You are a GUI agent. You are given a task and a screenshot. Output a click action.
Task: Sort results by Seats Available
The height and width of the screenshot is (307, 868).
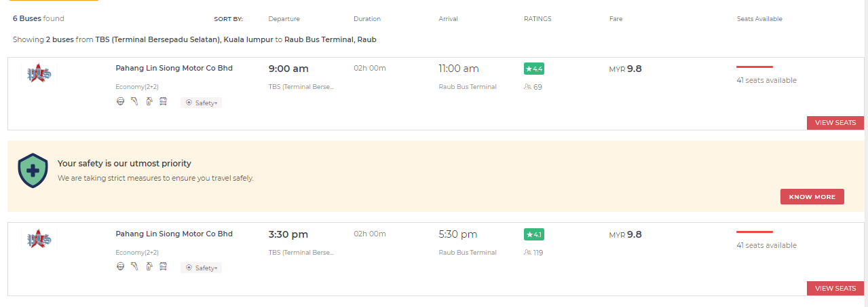[x=759, y=19]
